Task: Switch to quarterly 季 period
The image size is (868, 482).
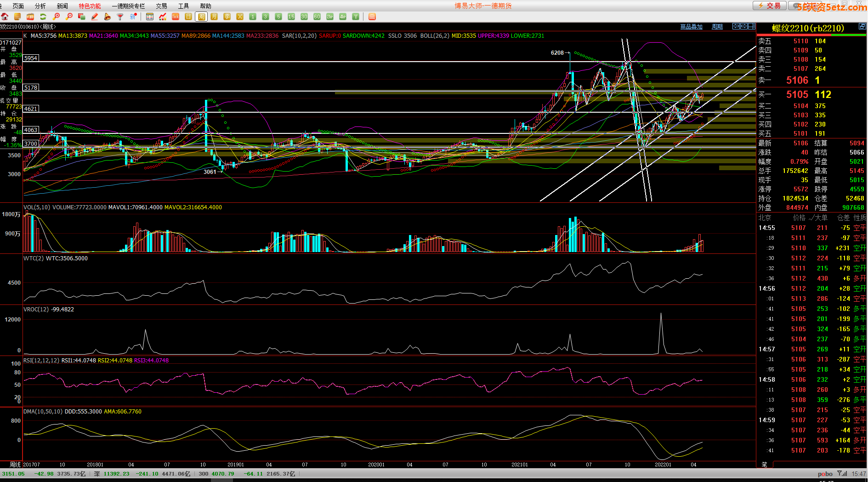Action: click(x=227, y=17)
